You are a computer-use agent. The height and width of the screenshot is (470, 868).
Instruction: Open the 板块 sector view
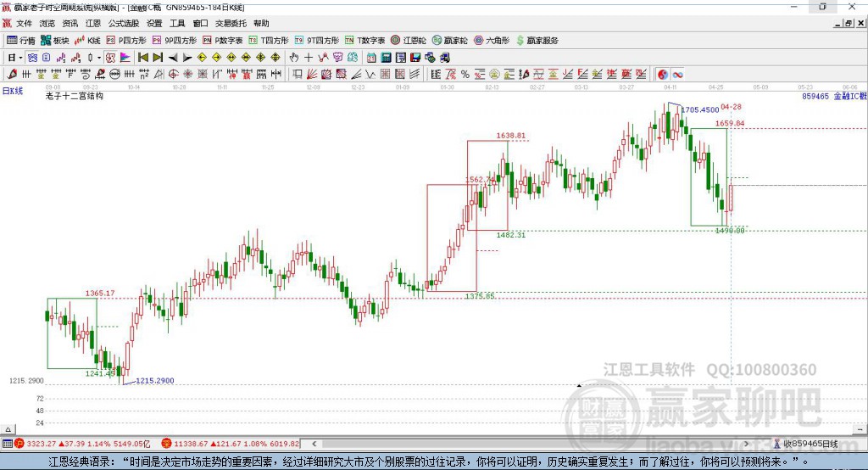coord(55,41)
